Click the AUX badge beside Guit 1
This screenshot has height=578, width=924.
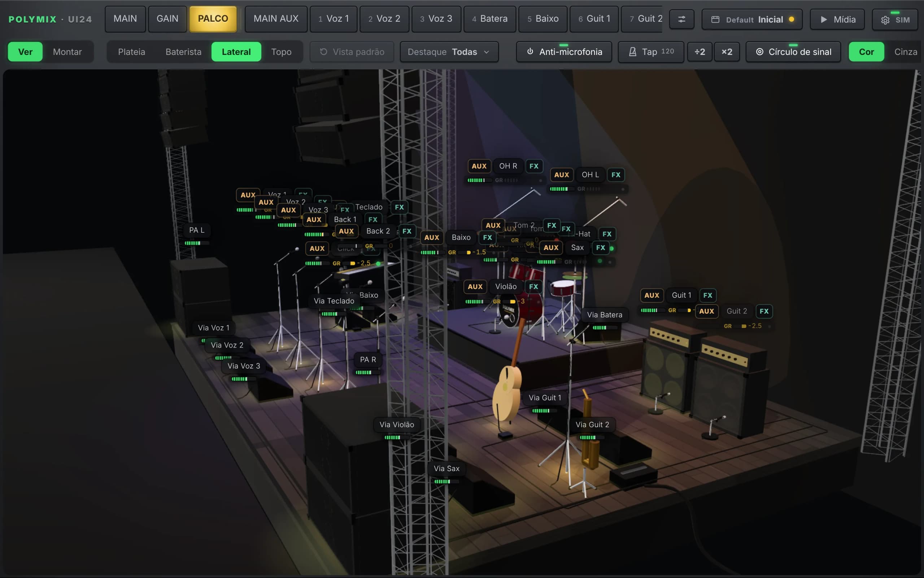(651, 295)
